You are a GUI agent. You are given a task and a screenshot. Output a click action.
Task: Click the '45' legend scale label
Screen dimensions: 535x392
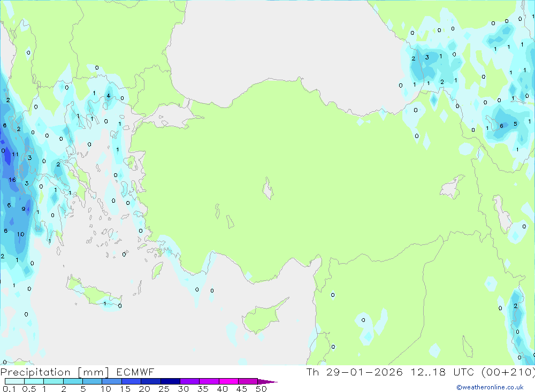point(242,389)
